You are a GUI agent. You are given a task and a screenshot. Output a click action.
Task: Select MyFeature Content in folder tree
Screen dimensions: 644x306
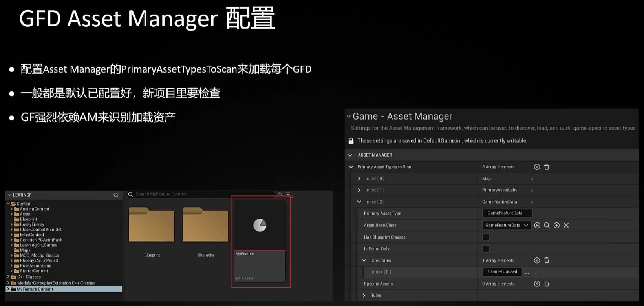pos(35,289)
